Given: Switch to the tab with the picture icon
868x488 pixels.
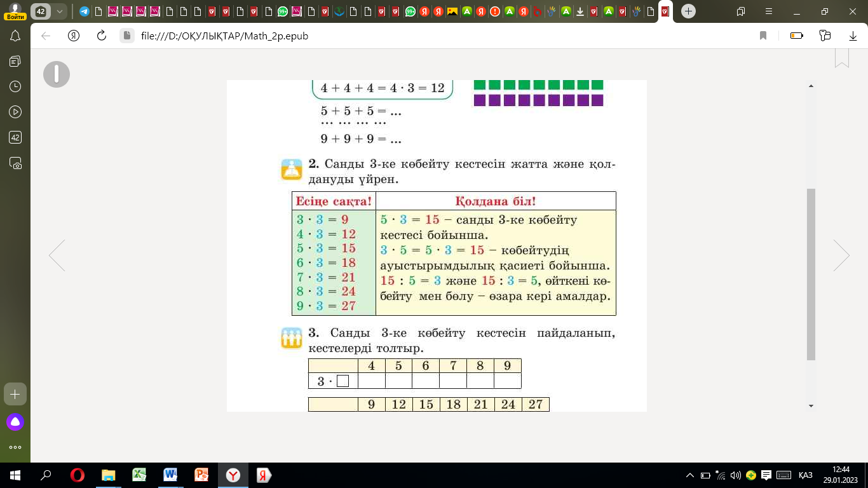Looking at the screenshot, I should coord(452,11).
